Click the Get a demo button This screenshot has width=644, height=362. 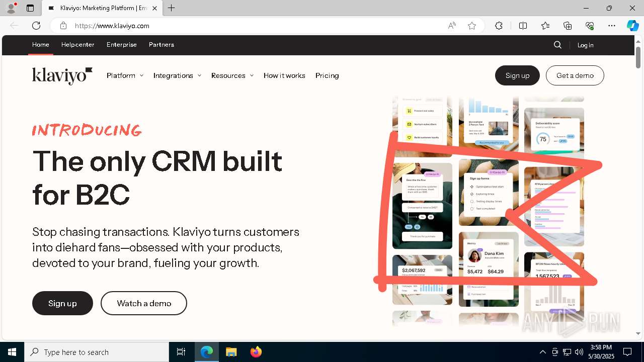point(575,75)
